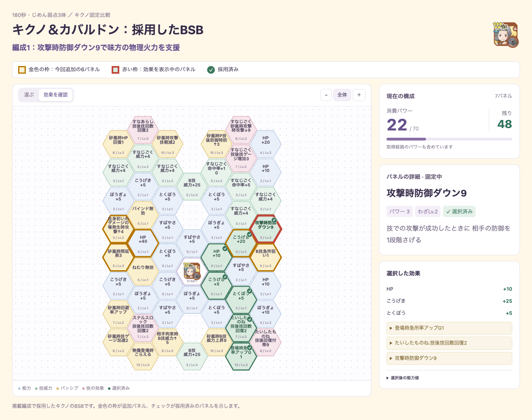Select the HP+20 hex panel
Screen dimensions: 532x420
click(x=266, y=144)
